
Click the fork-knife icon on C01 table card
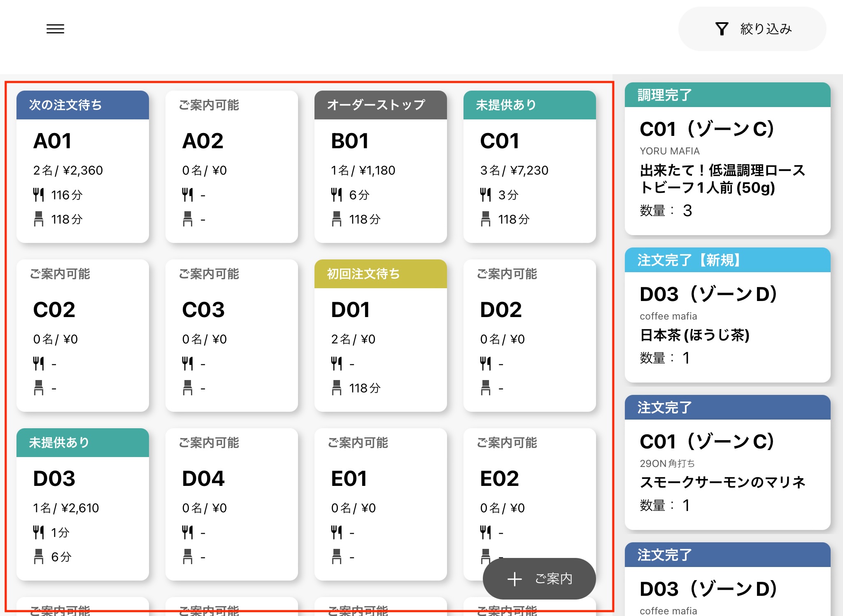coord(486,195)
